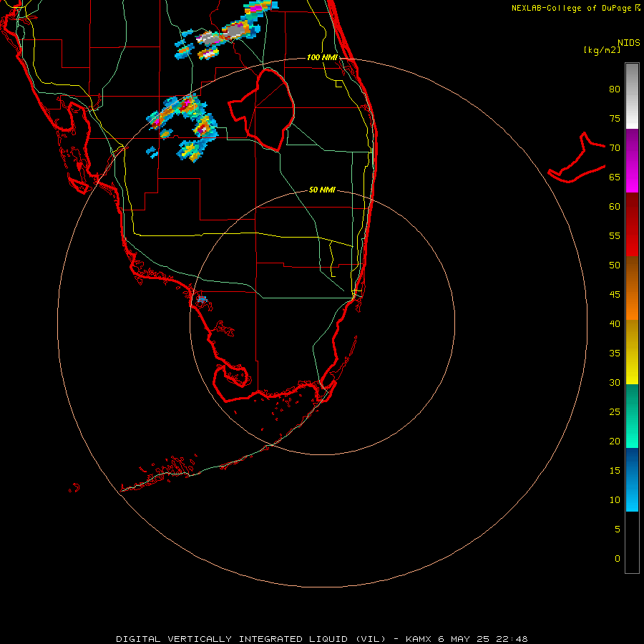Click the 65 value on color scale
The image size is (644, 644).
pos(615,177)
